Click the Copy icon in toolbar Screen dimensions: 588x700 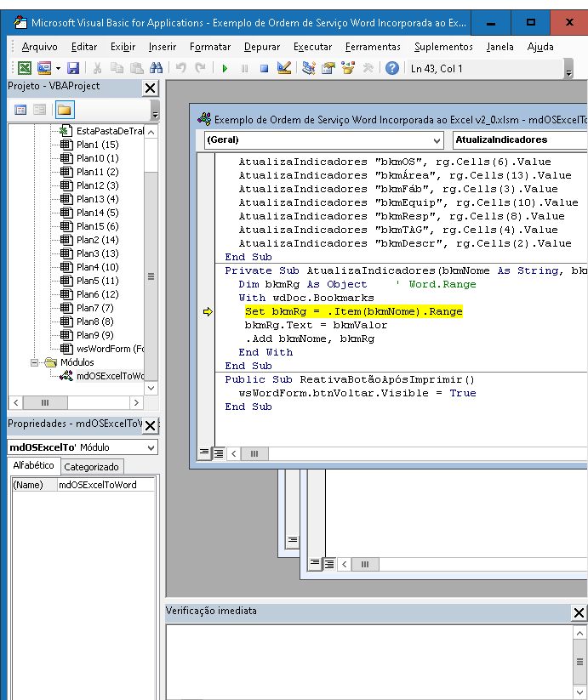117,68
